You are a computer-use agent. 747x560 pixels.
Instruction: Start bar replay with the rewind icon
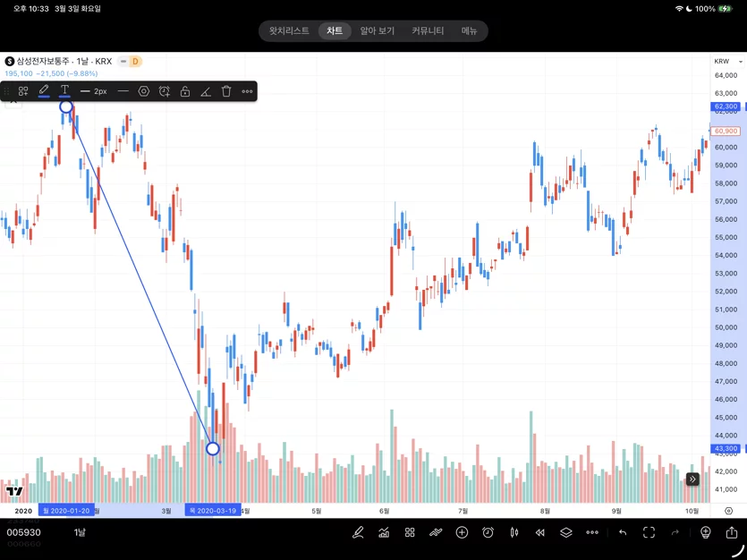(539, 532)
